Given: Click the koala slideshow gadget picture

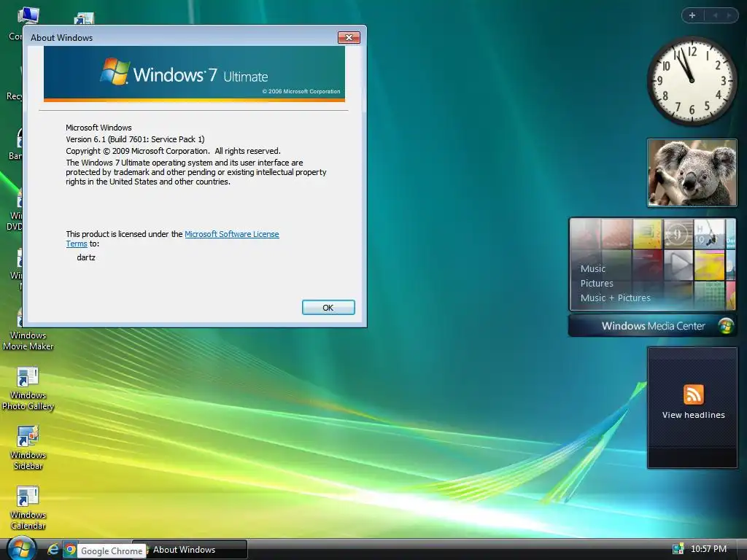Looking at the screenshot, I should pyautogui.click(x=692, y=173).
